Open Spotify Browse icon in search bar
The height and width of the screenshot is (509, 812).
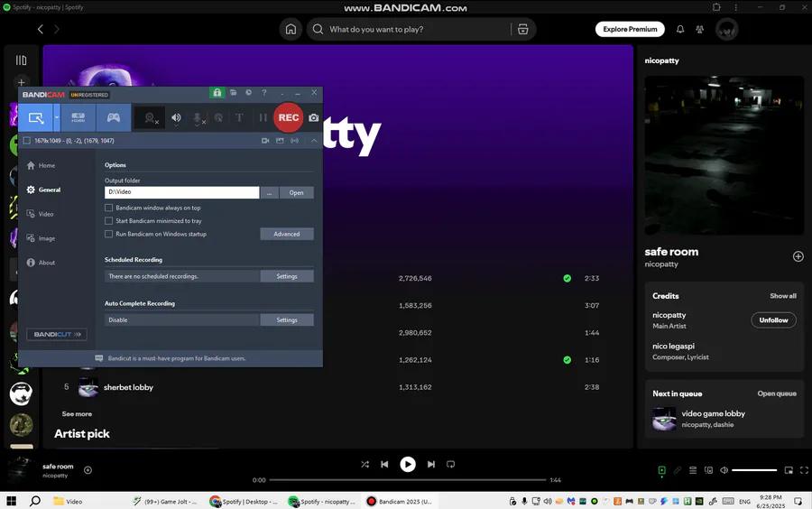pos(523,29)
